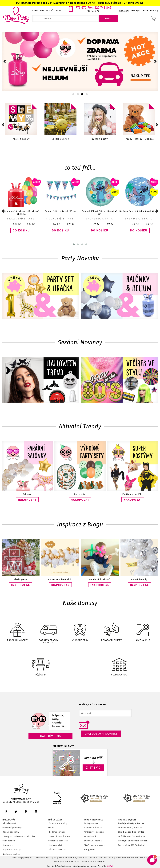
Task: Click the Prodejny-Výdejny gift box icon
Action: tap(17, 630)
